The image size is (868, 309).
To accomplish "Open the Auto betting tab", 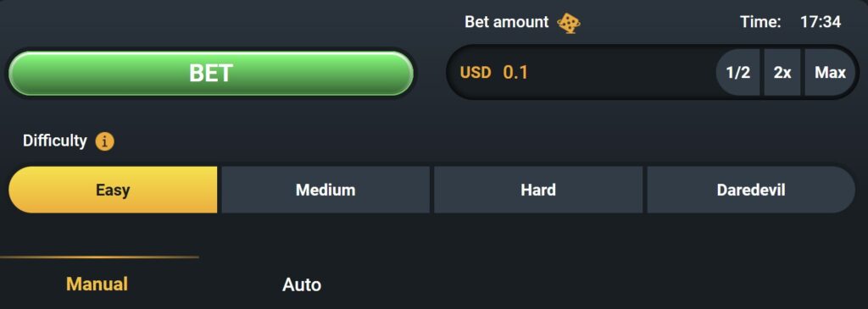I will pos(302,284).
